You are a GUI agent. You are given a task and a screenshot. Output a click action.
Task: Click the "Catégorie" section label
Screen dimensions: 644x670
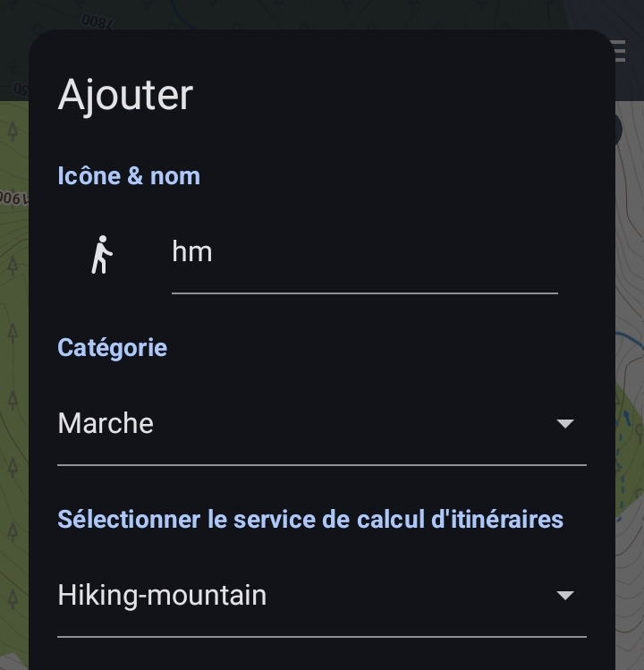112,347
